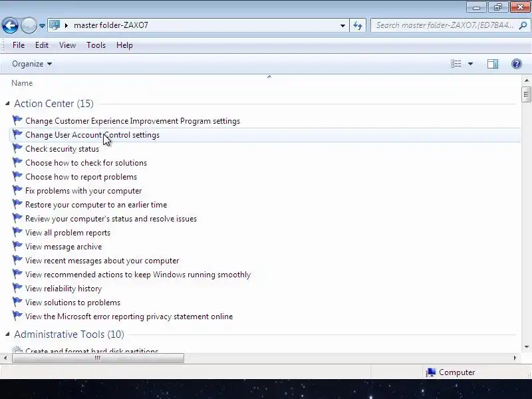The width and height of the screenshot is (532, 399).
Task: Select Change User Account Control settings
Action: tap(92, 135)
